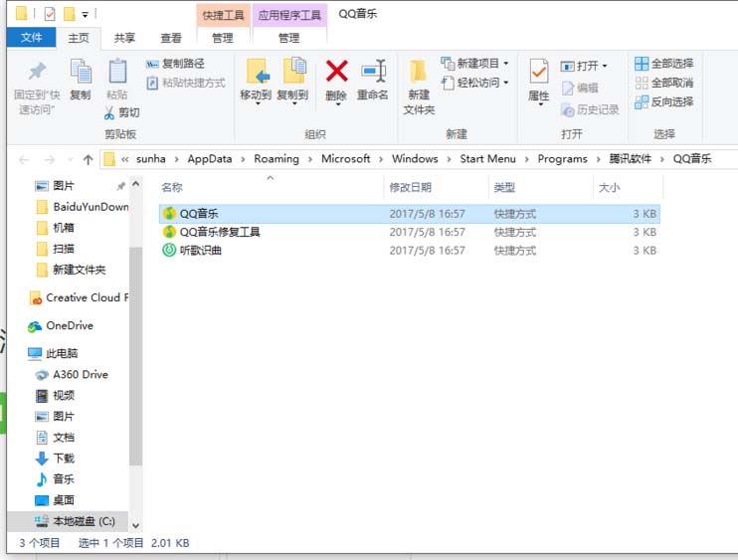Select 剪切 scissors cut command

coord(122,112)
